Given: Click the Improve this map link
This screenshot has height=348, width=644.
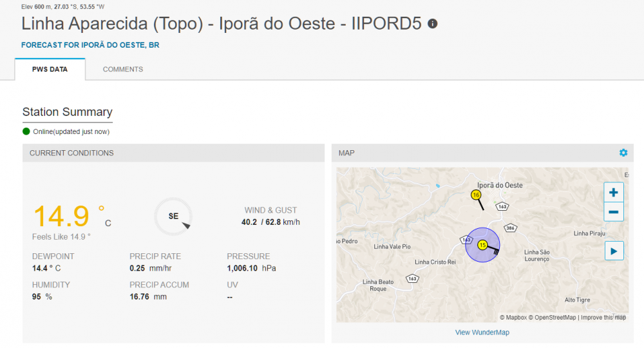Looking at the screenshot, I should tap(603, 317).
